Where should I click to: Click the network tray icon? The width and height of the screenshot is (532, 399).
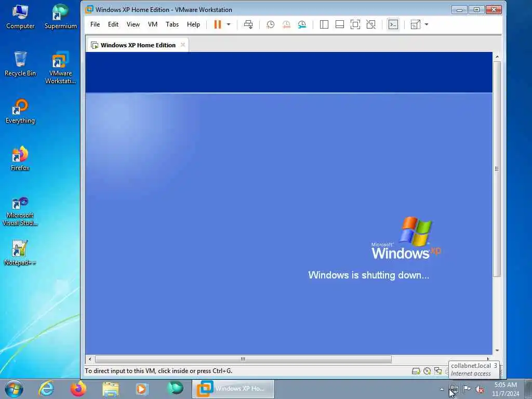point(454,389)
